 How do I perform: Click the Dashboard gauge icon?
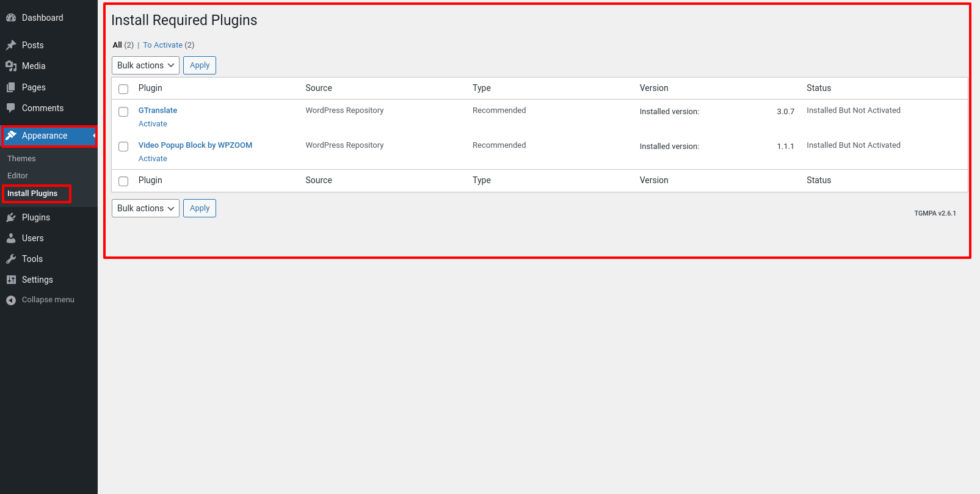pyautogui.click(x=11, y=18)
